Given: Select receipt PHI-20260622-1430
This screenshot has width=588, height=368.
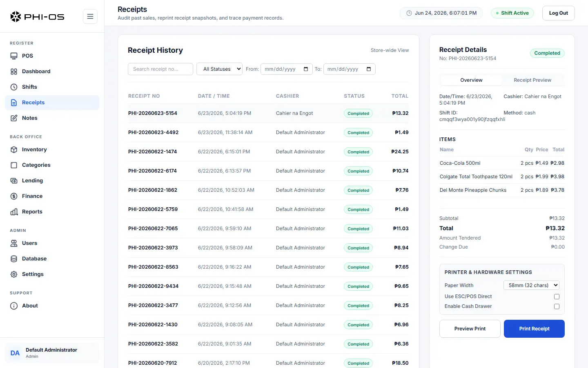Looking at the screenshot, I should (x=268, y=325).
